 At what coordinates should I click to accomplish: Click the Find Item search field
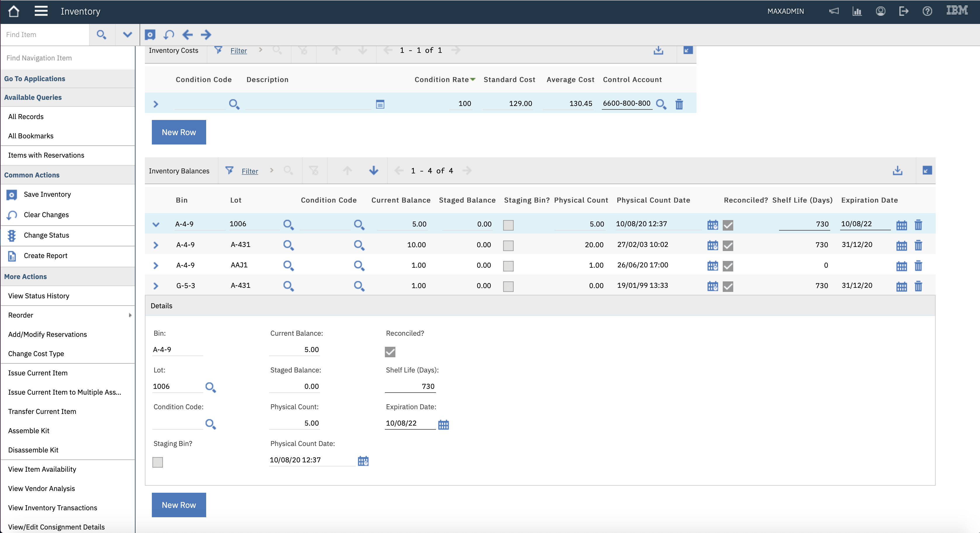point(44,35)
